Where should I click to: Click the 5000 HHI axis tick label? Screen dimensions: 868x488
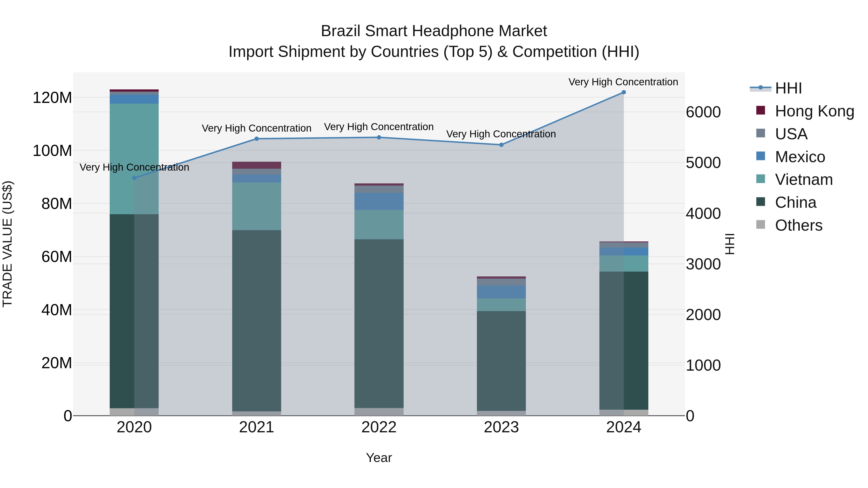pos(703,163)
